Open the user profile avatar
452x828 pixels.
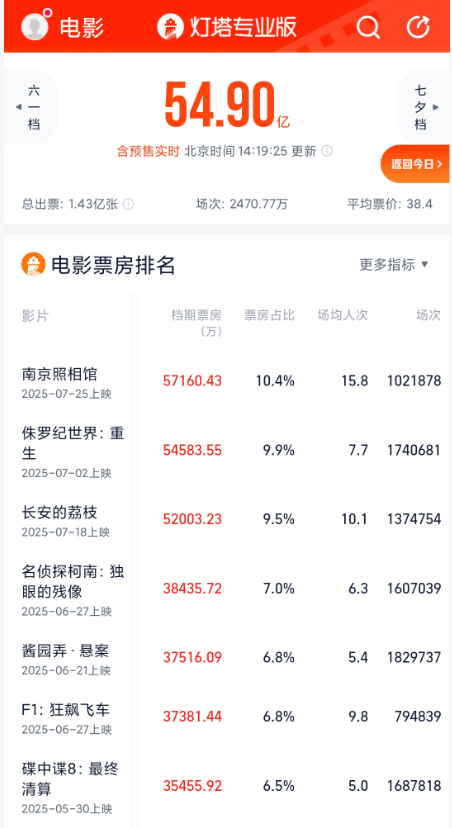tap(35, 26)
